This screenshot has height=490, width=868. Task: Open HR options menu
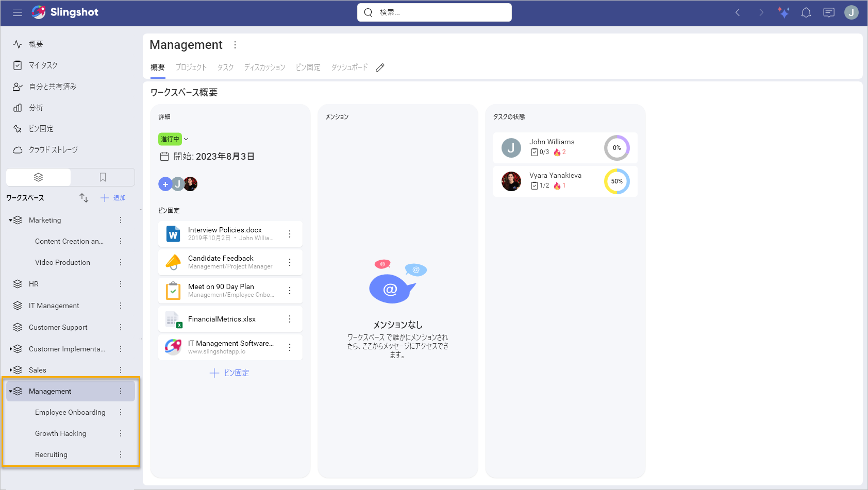tap(121, 284)
